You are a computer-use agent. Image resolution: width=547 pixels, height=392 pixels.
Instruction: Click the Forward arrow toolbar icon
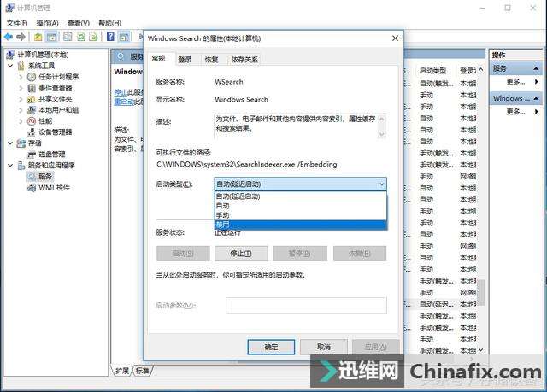[x=21, y=37]
